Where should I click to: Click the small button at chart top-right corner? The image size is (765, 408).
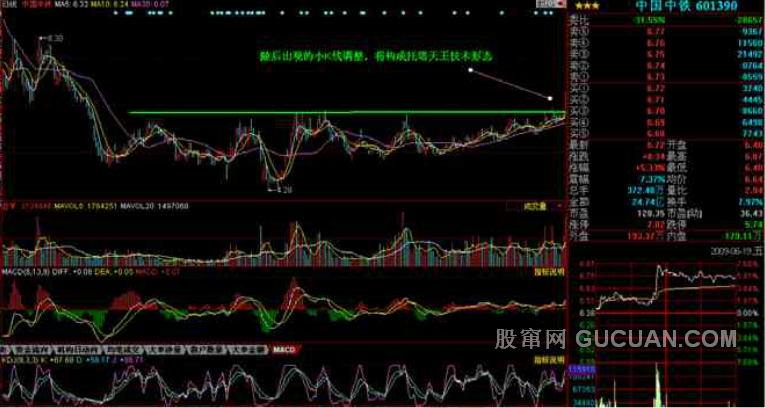[552, 4]
